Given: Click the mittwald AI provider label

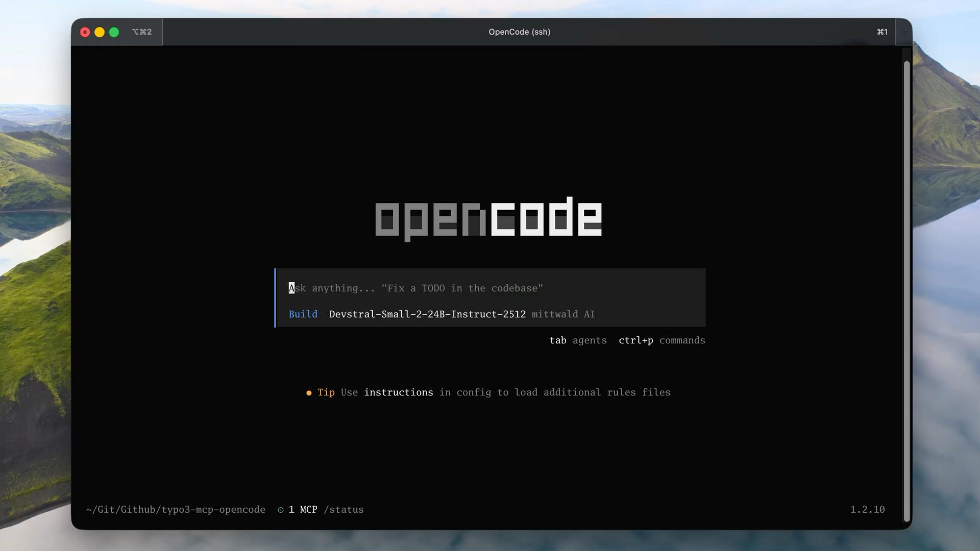Looking at the screenshot, I should point(563,314).
